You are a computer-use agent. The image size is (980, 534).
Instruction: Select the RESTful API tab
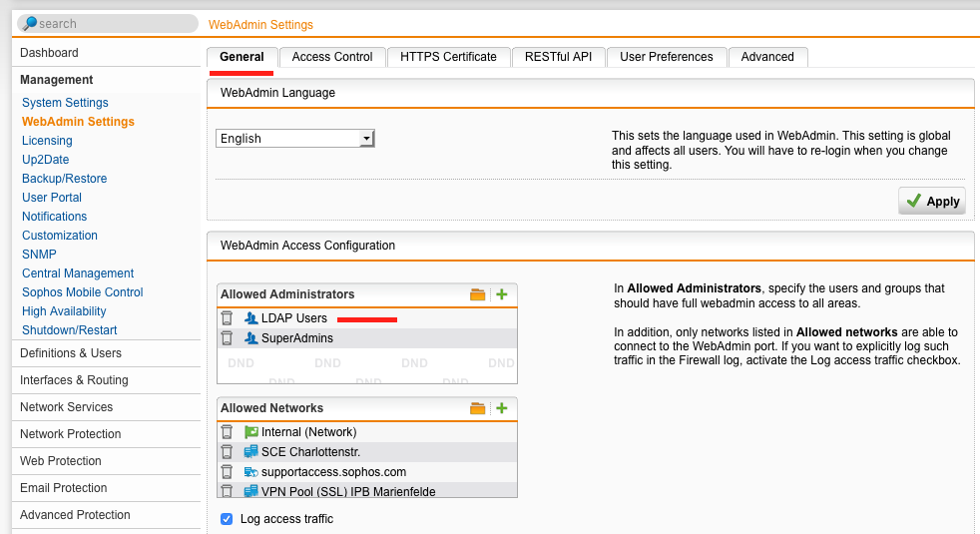point(558,57)
